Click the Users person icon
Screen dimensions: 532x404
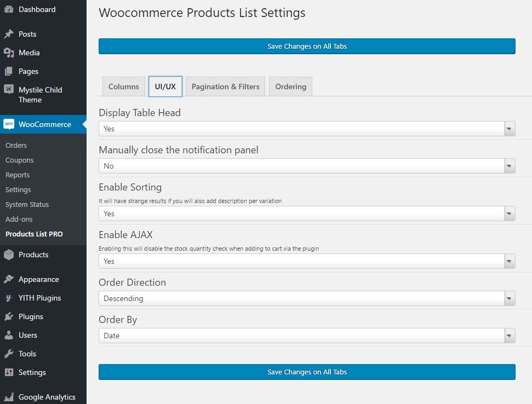9,335
